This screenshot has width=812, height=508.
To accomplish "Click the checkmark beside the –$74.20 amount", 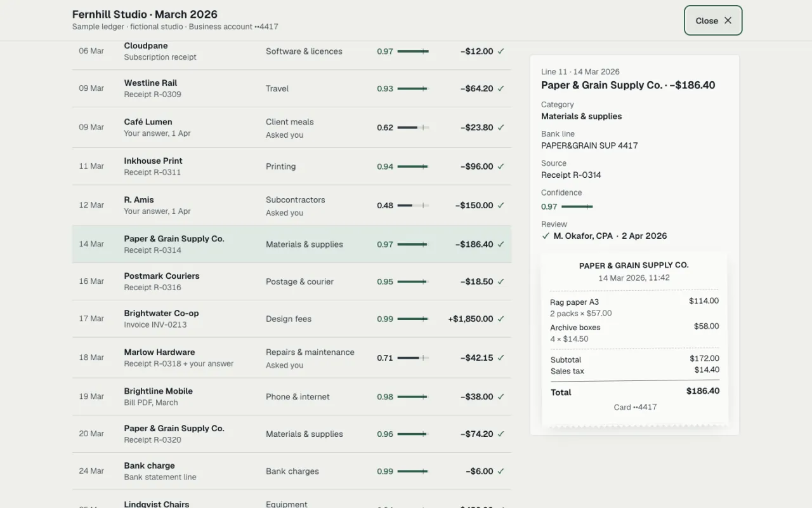I will click(x=501, y=434).
